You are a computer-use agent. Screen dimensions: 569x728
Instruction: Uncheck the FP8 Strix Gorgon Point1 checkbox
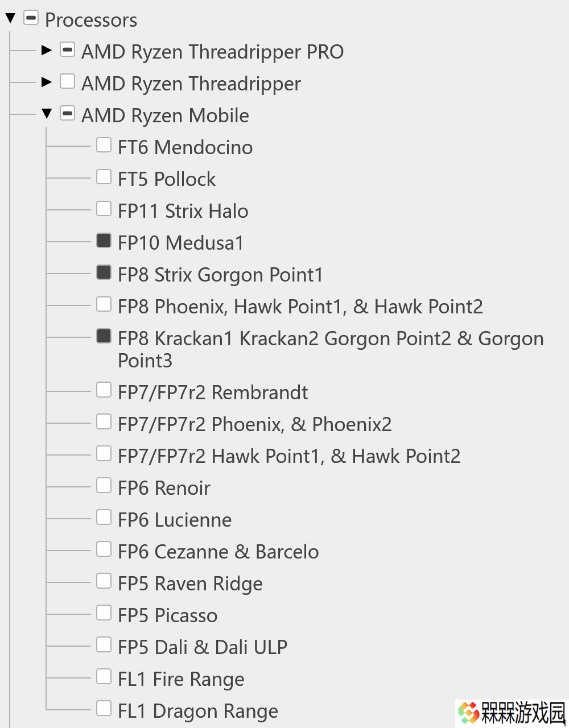click(104, 272)
